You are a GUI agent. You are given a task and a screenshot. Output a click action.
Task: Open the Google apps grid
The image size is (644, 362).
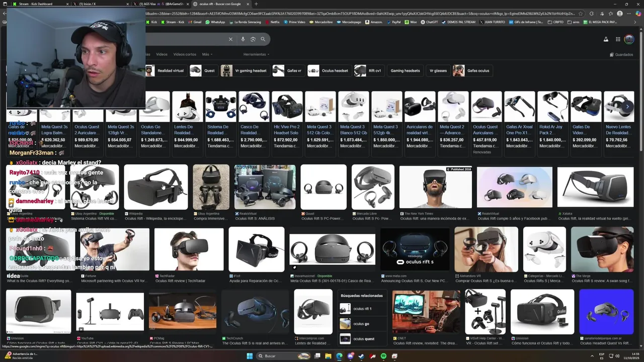pyautogui.click(x=618, y=39)
